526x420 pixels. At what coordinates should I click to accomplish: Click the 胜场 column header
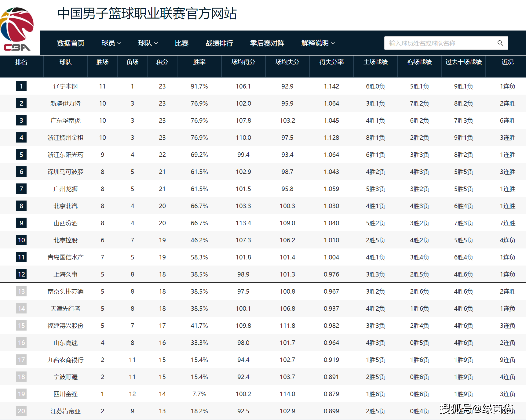tap(102, 62)
